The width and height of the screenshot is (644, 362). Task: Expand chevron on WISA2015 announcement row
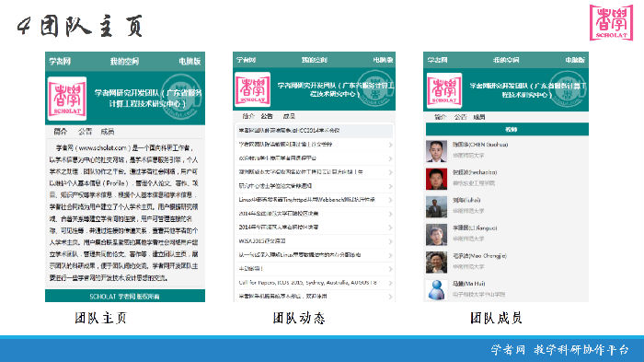click(x=390, y=241)
